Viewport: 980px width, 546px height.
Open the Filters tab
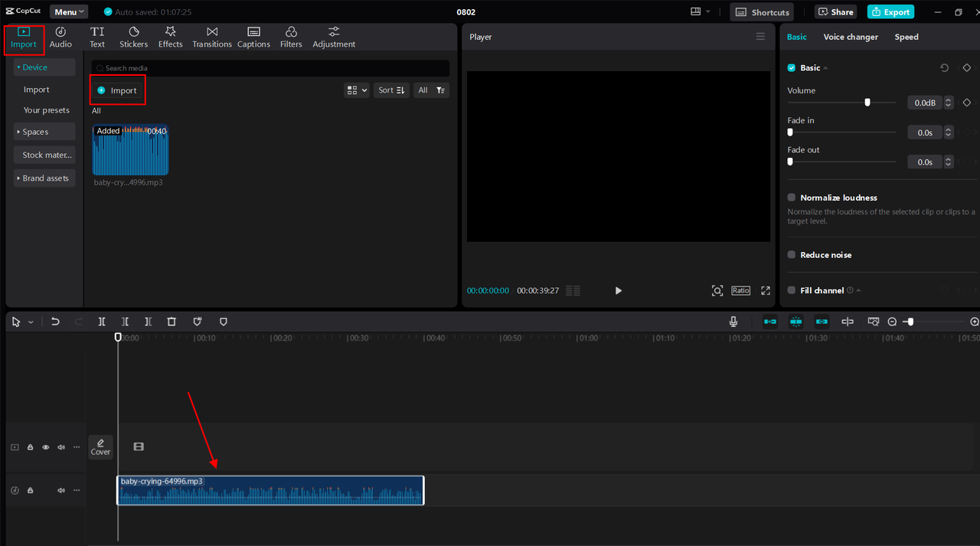click(x=291, y=38)
